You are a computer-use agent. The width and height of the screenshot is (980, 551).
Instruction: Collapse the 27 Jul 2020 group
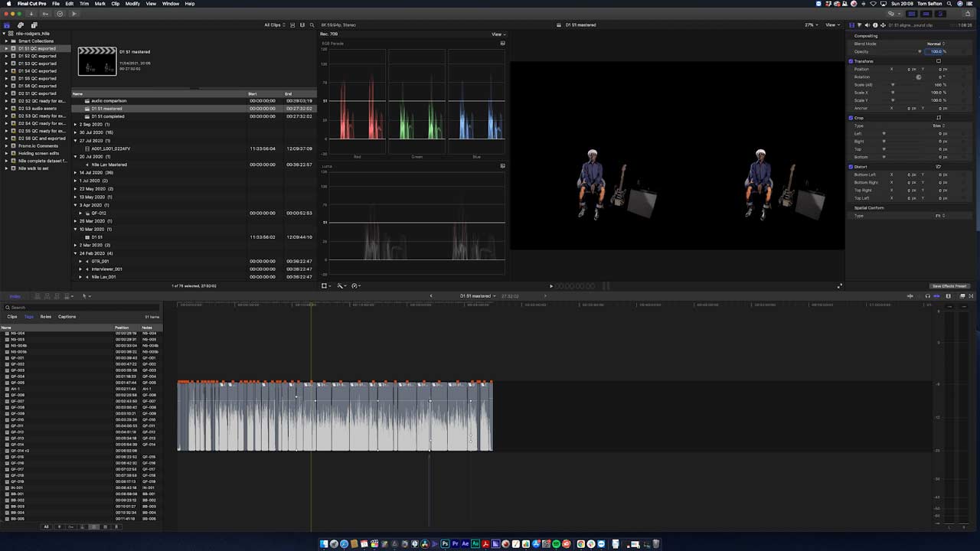pyautogui.click(x=76, y=141)
